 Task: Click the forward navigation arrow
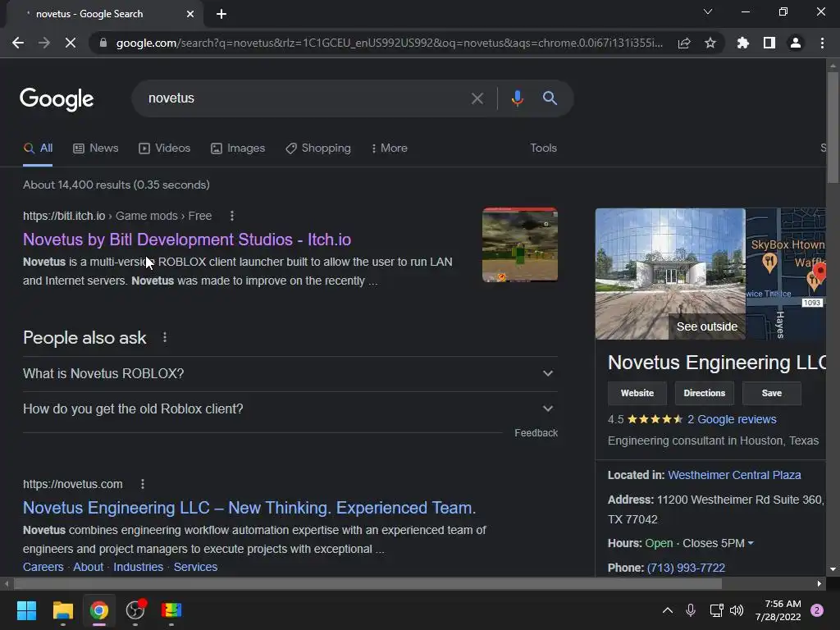[x=44, y=43]
